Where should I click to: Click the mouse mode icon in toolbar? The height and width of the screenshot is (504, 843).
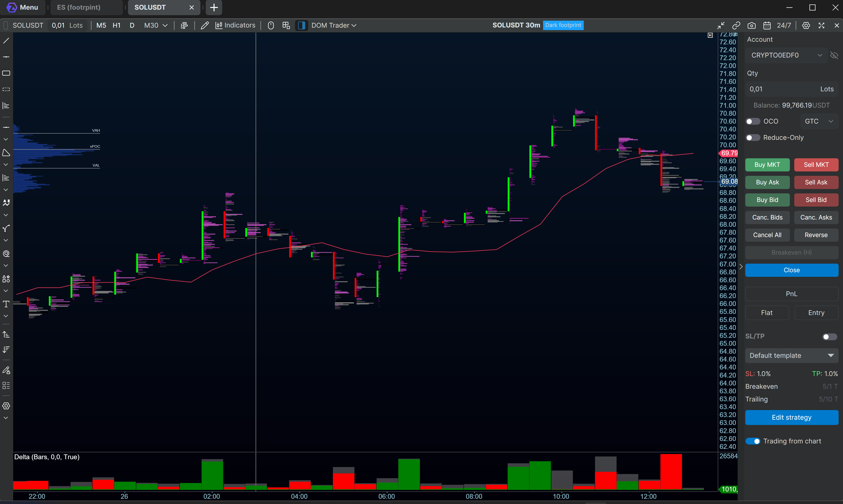click(271, 25)
